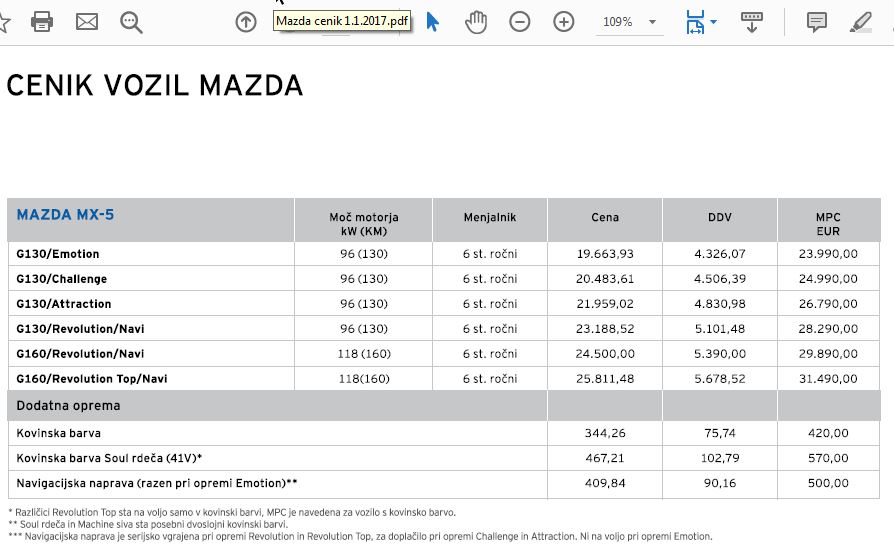Click the 4.326,07 DDV value
The width and height of the screenshot is (894, 550).
(x=720, y=254)
